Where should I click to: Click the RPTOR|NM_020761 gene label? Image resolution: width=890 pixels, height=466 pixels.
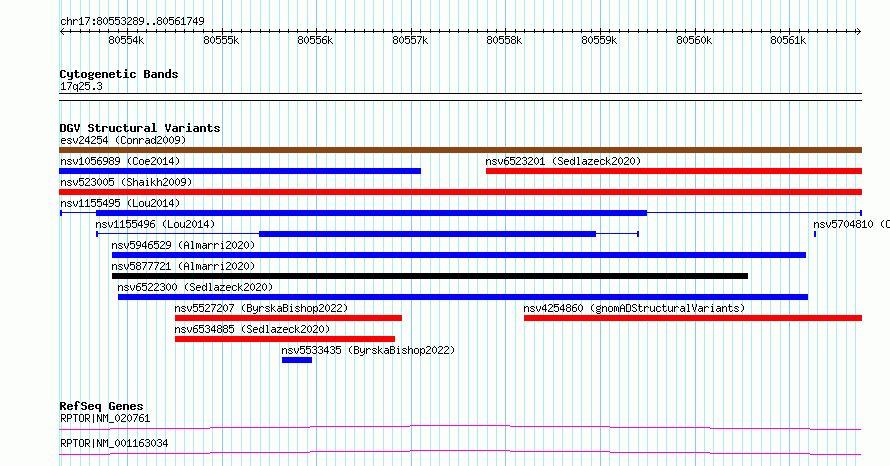tap(105, 418)
